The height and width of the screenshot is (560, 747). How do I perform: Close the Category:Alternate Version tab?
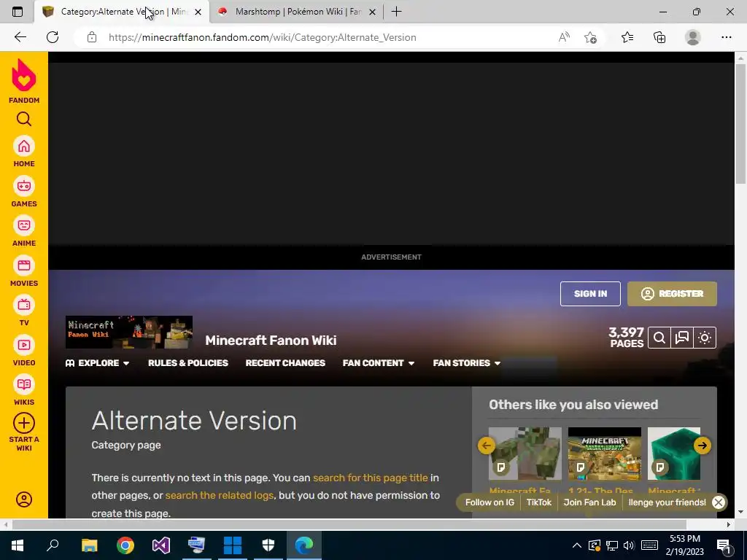[198, 12]
